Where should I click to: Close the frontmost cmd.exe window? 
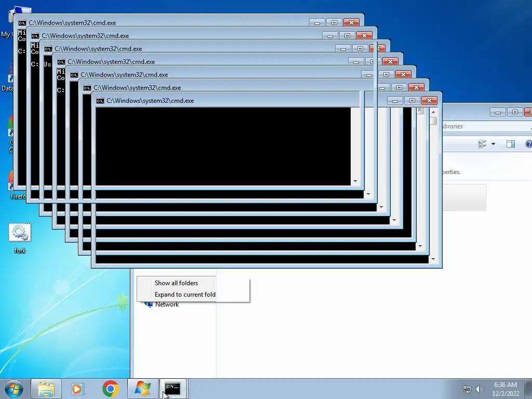[x=429, y=100]
